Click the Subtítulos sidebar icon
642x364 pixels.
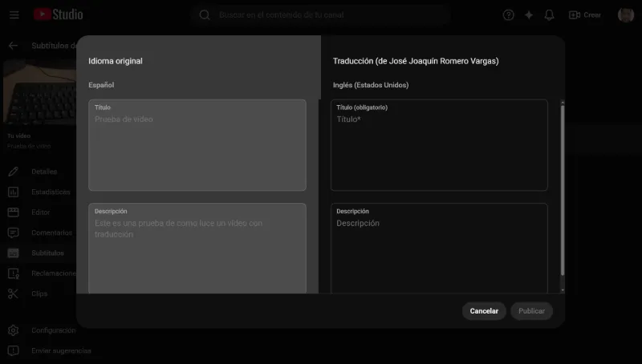[13, 253]
